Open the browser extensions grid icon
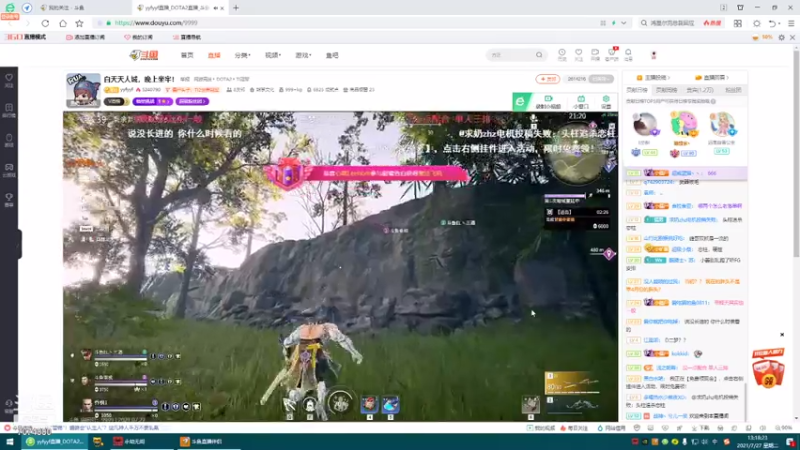800x450 pixels. 738,23
